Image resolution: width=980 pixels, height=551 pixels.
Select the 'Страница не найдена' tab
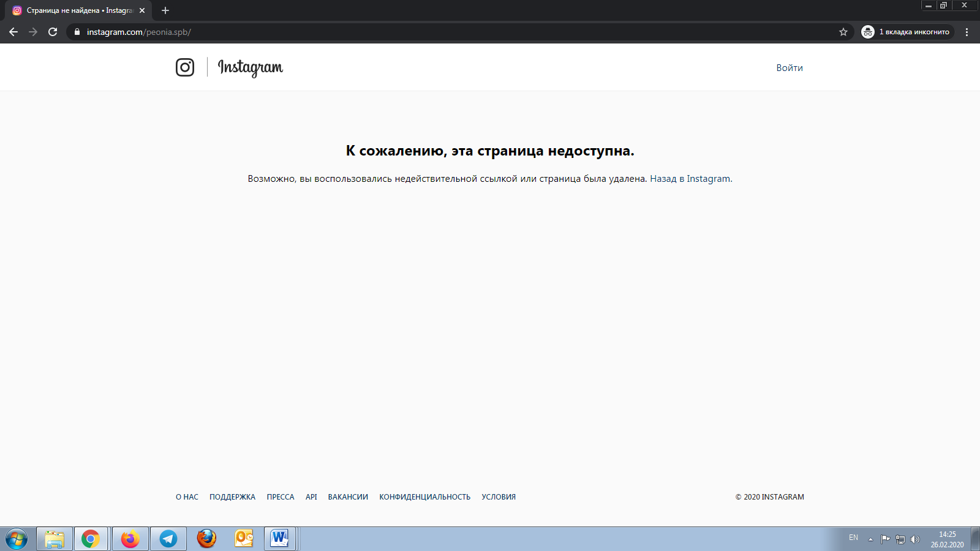(x=79, y=10)
